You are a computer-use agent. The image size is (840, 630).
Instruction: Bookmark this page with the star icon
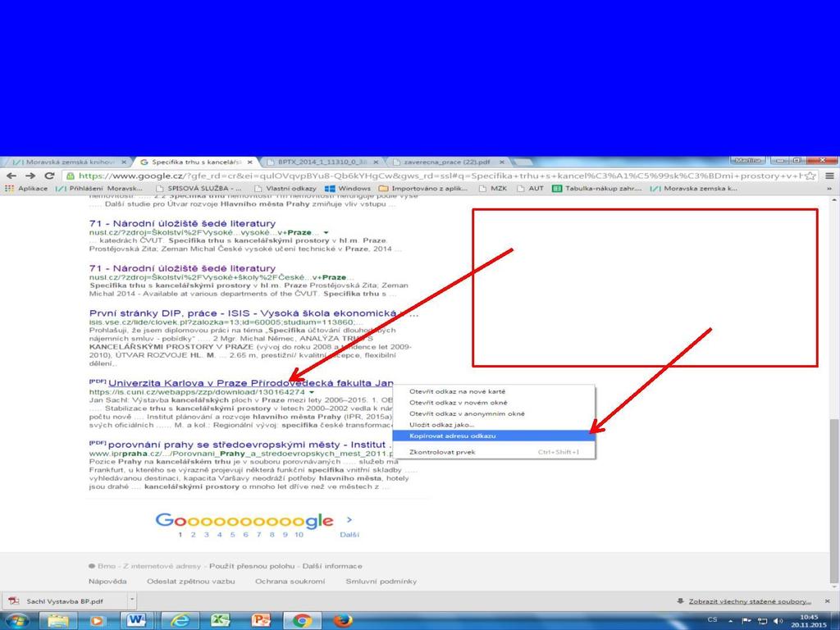(810, 176)
